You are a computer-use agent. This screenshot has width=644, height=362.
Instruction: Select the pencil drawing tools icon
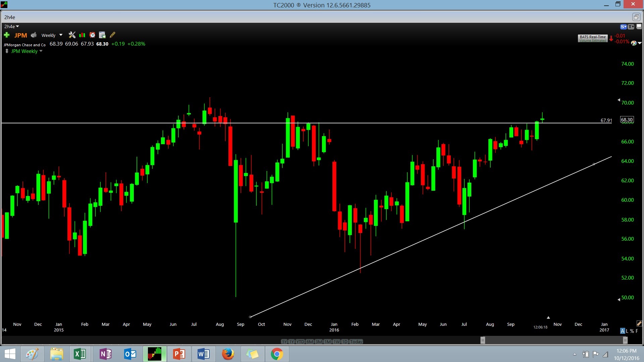[113, 35]
